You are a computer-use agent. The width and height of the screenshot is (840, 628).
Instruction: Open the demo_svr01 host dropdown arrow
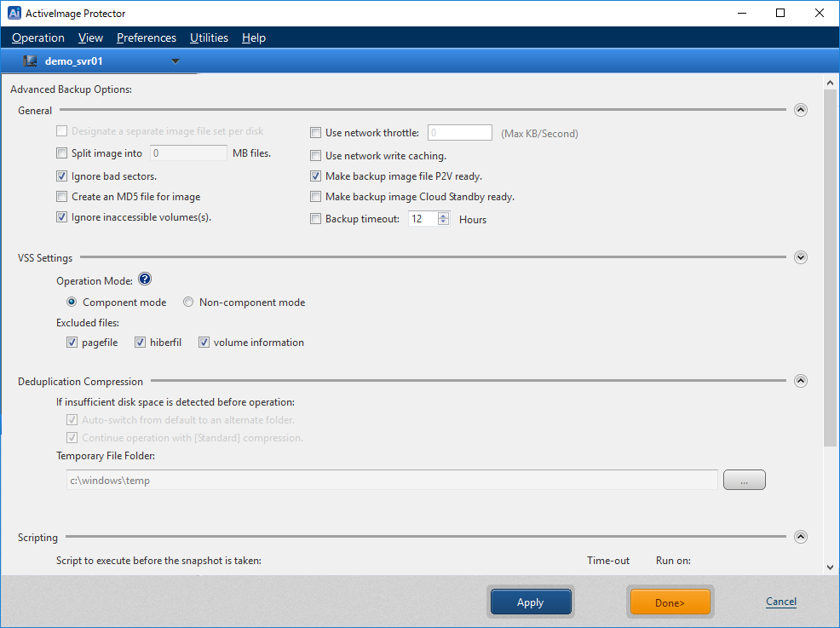coord(175,61)
